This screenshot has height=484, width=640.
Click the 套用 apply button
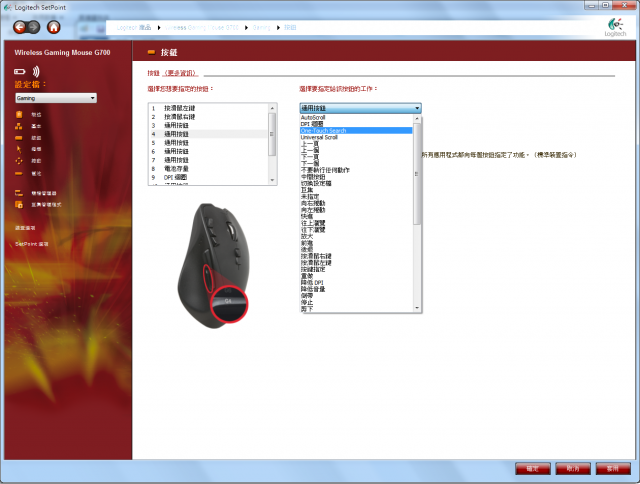[613, 468]
